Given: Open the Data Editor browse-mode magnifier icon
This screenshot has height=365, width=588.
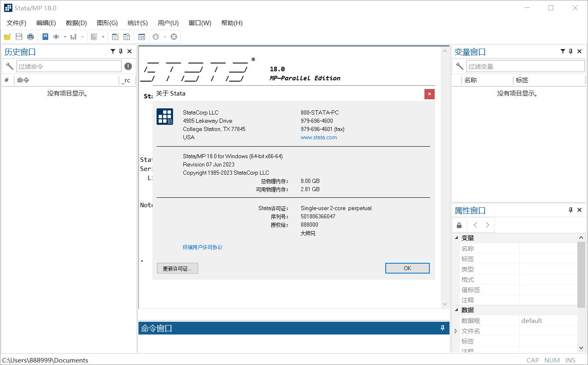Looking at the screenshot, I should click(x=127, y=37).
